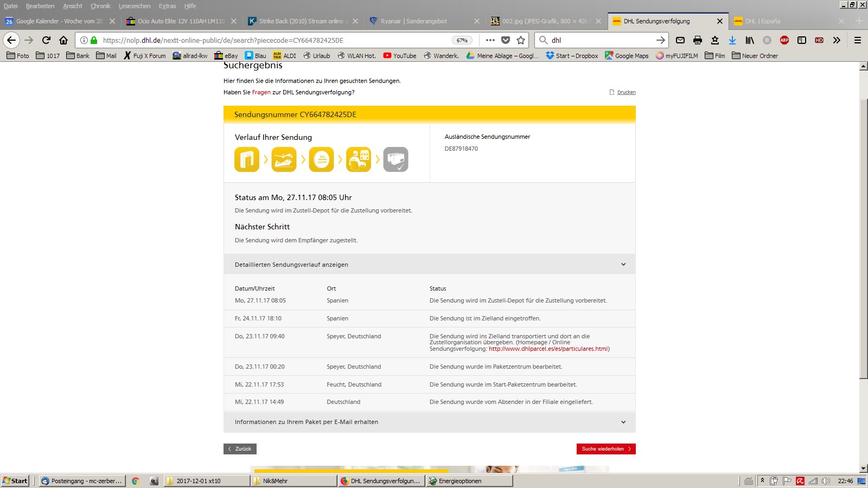Viewport: 868px width, 488px height.
Task: Open the Film bookmarks folder
Action: click(x=715, y=56)
